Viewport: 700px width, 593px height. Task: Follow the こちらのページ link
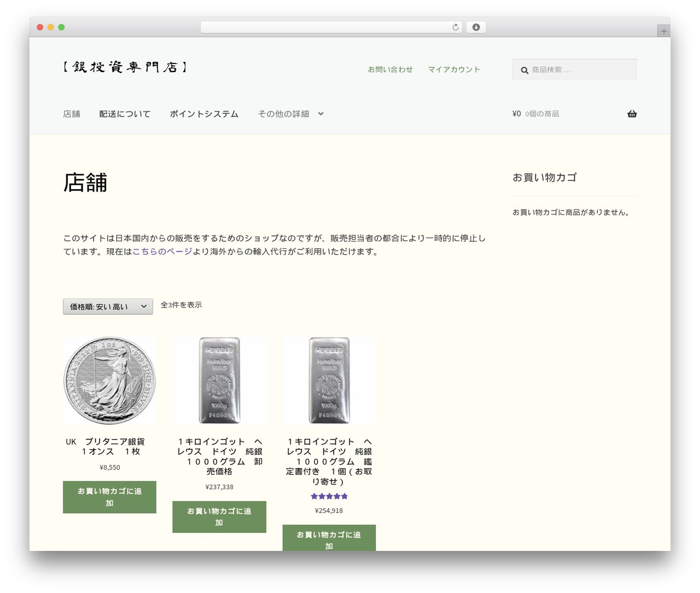pyautogui.click(x=162, y=252)
